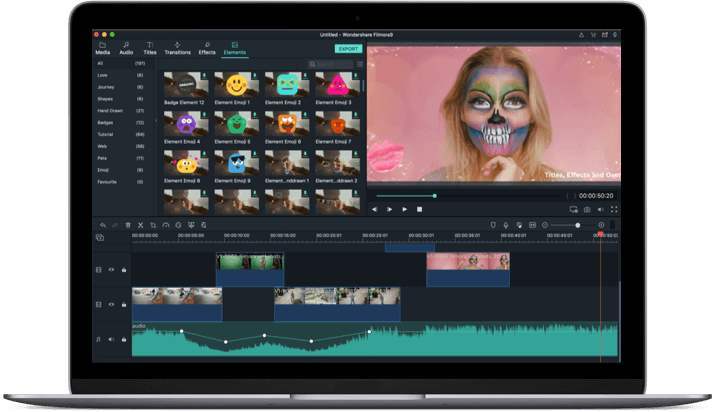Toggle lock on second video track
This screenshot has height=412, width=717.
click(124, 303)
